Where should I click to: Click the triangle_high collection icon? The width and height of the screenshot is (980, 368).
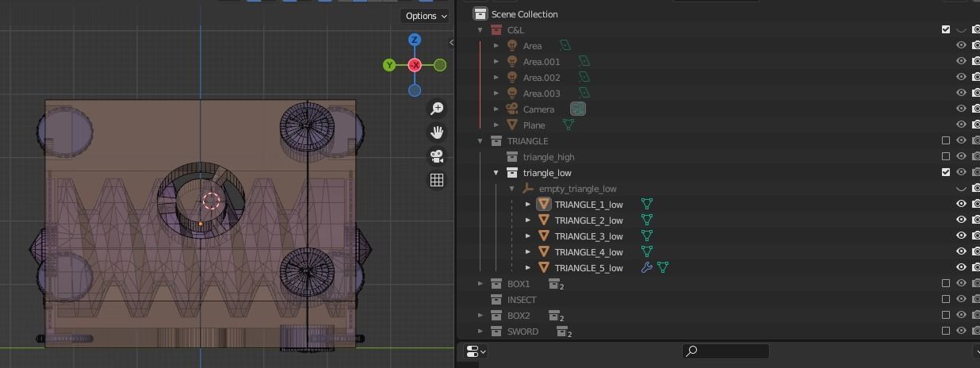tap(512, 156)
